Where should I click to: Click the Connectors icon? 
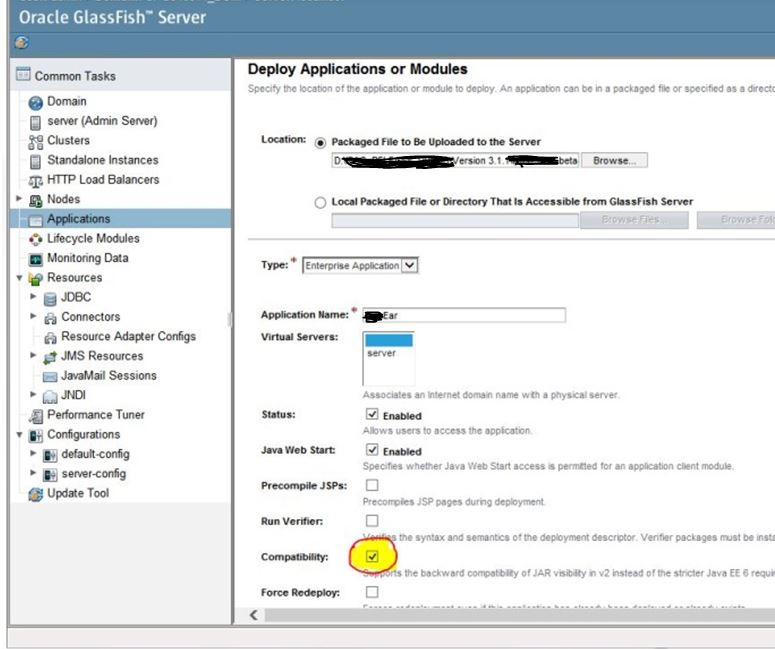(x=50, y=318)
